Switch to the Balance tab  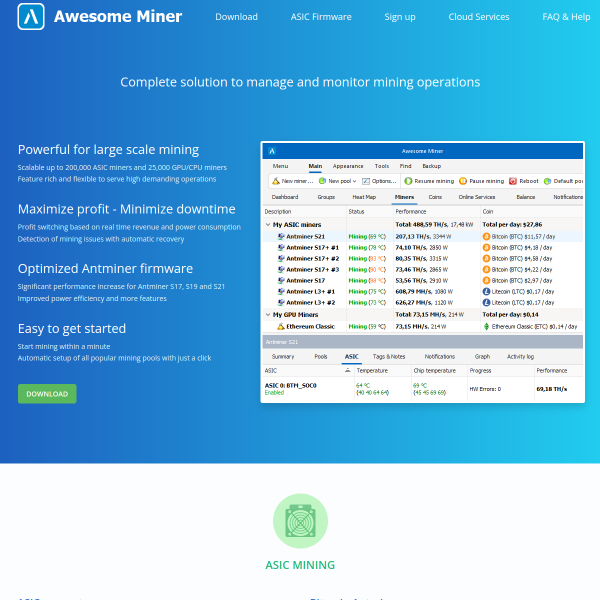(526, 197)
